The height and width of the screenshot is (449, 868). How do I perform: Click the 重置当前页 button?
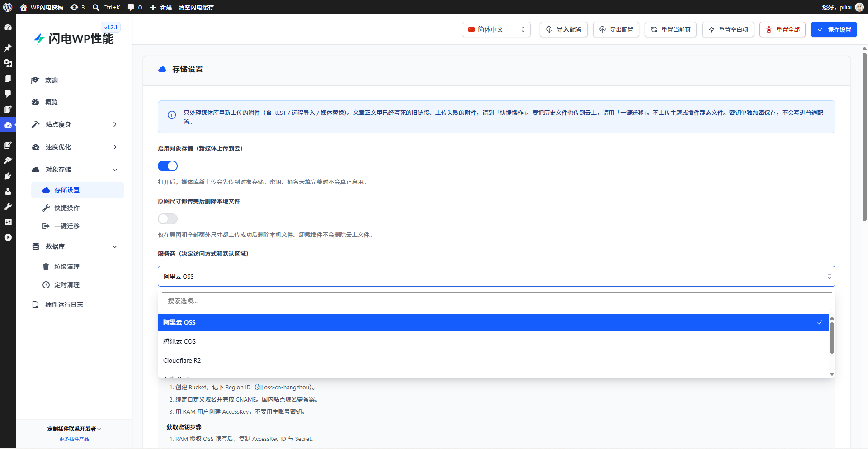click(x=670, y=29)
